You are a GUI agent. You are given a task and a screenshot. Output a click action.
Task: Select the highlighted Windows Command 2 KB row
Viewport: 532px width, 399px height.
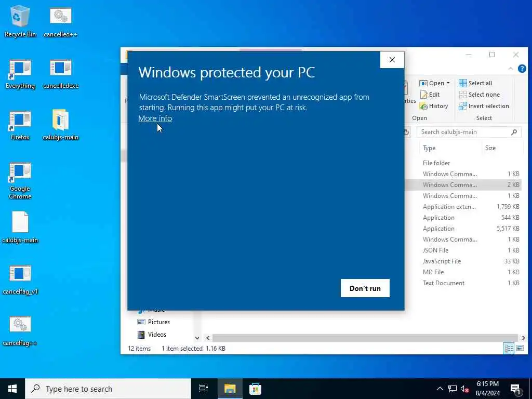[x=463, y=184]
